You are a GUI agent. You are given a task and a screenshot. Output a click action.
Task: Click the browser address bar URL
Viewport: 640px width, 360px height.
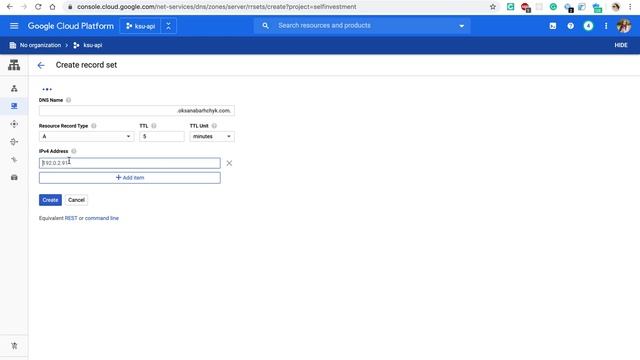point(216,7)
